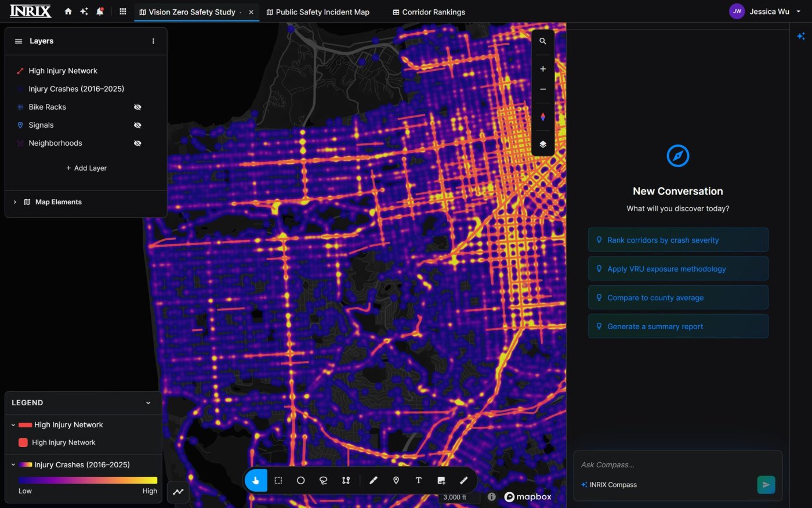
Task: Choose 'Rank corridors by crash severity' suggestion
Action: pyautogui.click(x=678, y=240)
